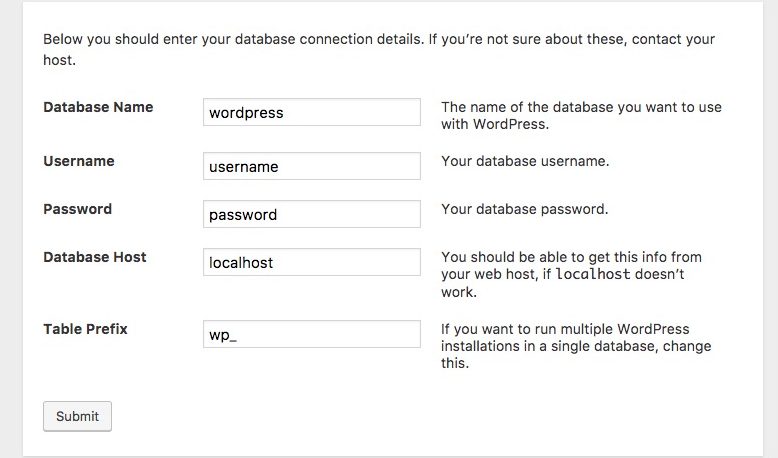Click 'with WordPress.' in the Database Name description
The width and height of the screenshot is (778, 458).
point(494,125)
